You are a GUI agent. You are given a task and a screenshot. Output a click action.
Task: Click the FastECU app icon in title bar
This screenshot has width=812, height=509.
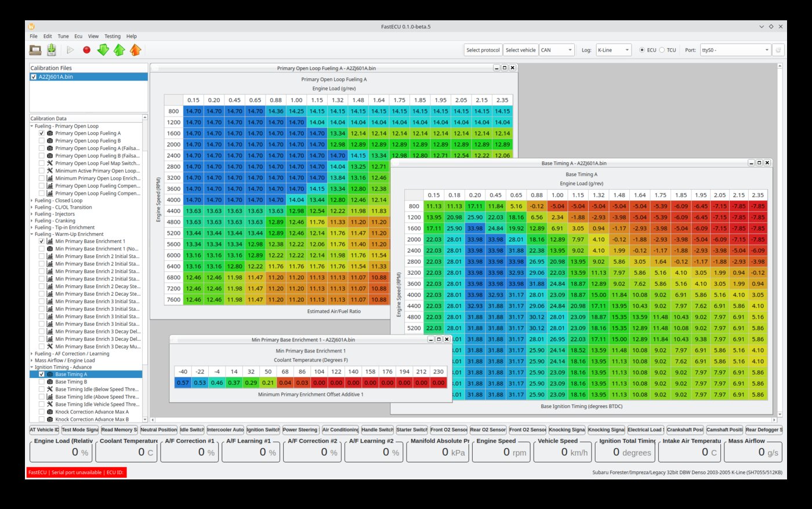(31, 27)
